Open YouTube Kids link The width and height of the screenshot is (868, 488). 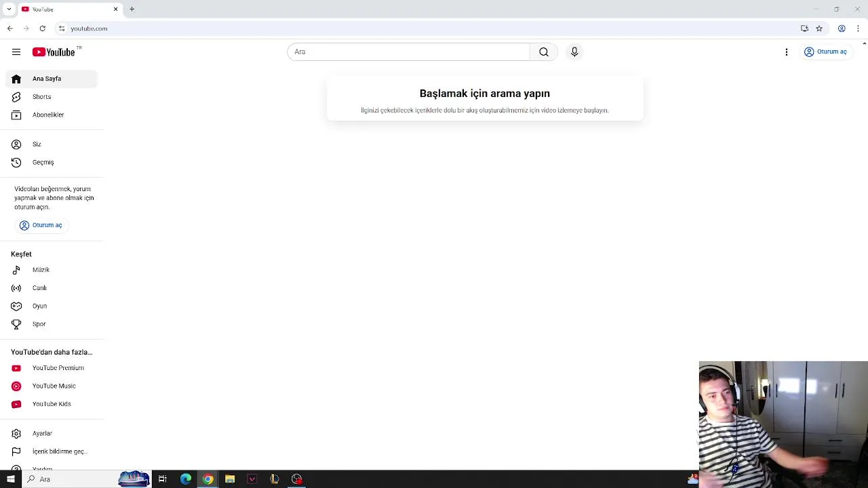coord(52,404)
